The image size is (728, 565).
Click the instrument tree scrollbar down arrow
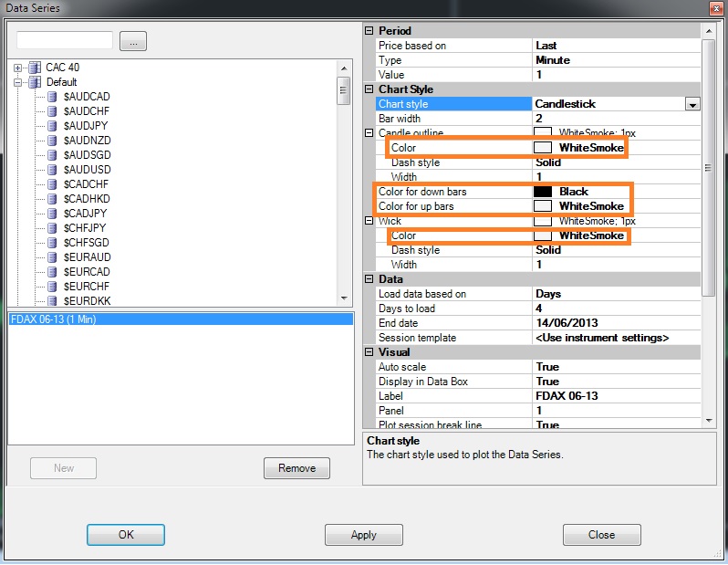[344, 298]
